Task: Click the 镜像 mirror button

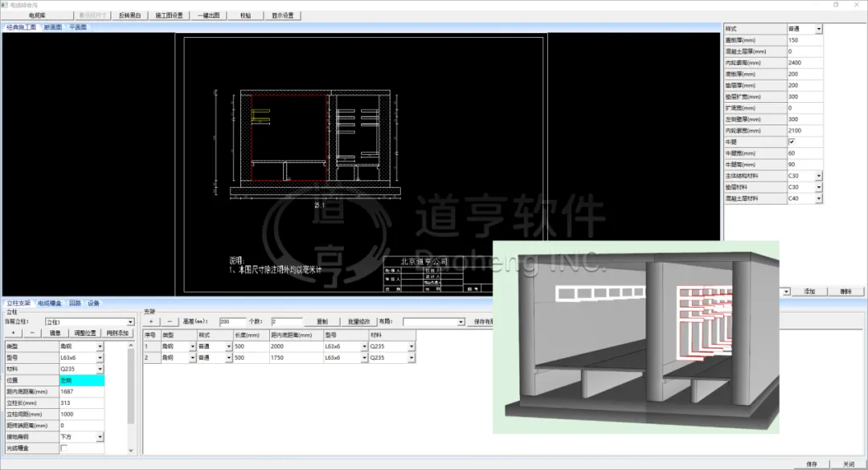Action: click(55, 333)
